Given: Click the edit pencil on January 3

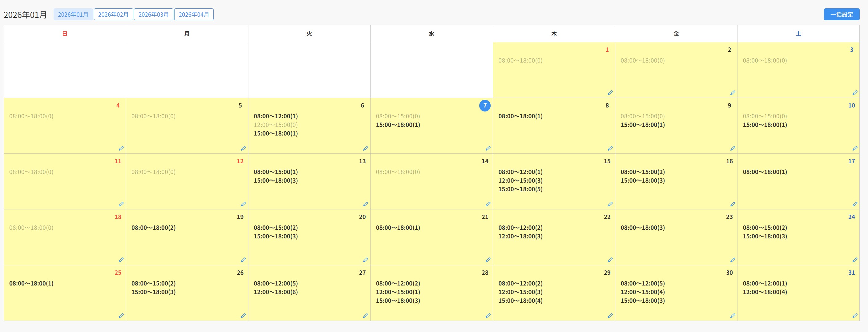Looking at the screenshot, I should pos(854,93).
